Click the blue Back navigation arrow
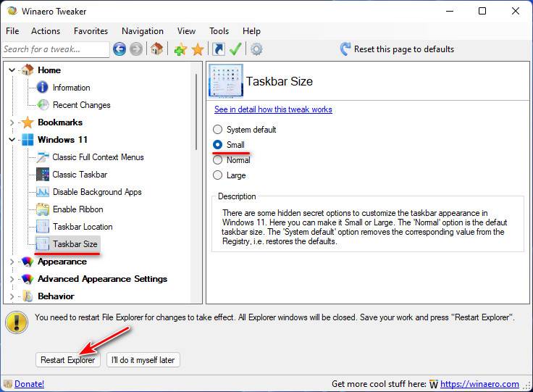533x392 pixels. 119,49
